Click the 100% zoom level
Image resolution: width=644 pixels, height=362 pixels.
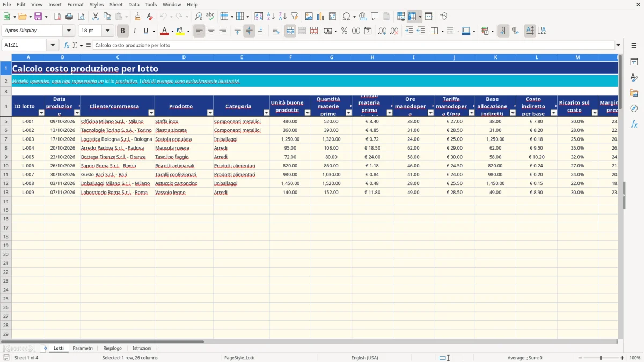pos(635,358)
